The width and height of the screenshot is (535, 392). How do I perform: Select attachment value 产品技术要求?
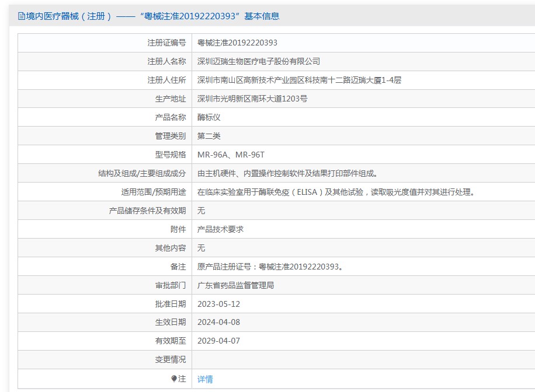220,229
